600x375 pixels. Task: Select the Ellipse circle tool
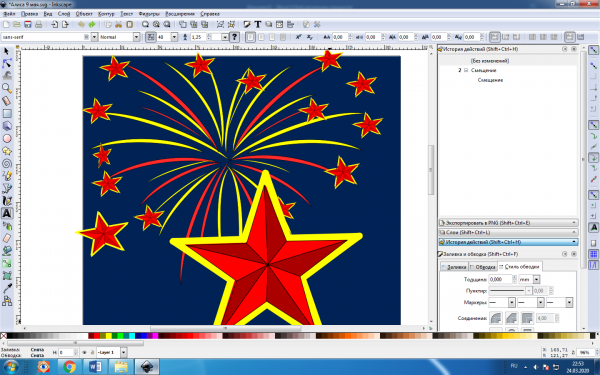click(x=7, y=138)
